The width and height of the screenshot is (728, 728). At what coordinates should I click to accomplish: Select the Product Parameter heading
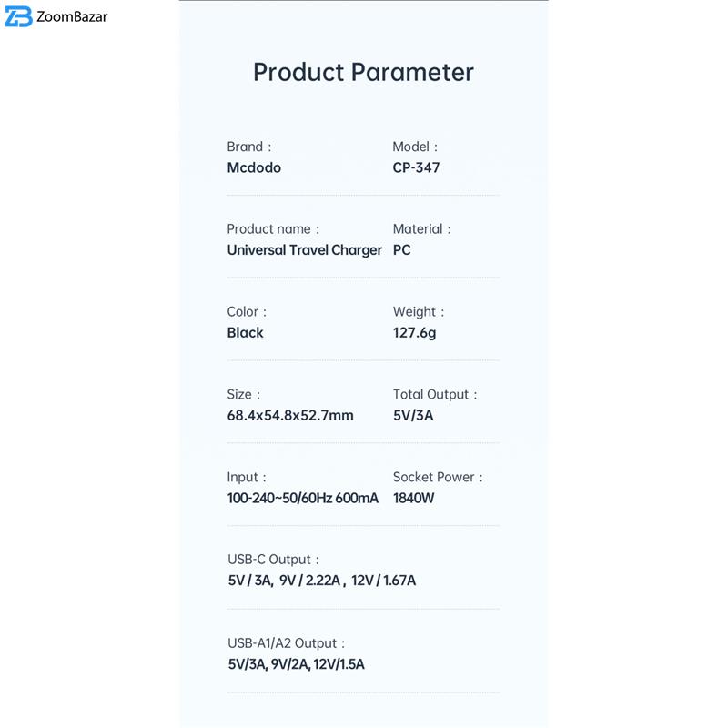tap(363, 72)
